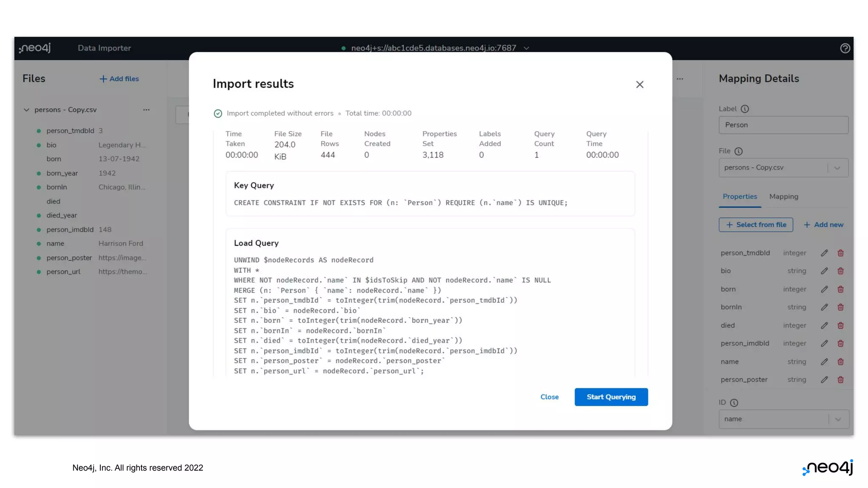Click the Start Querying button
Screen dimensions: 868x488
(x=611, y=397)
